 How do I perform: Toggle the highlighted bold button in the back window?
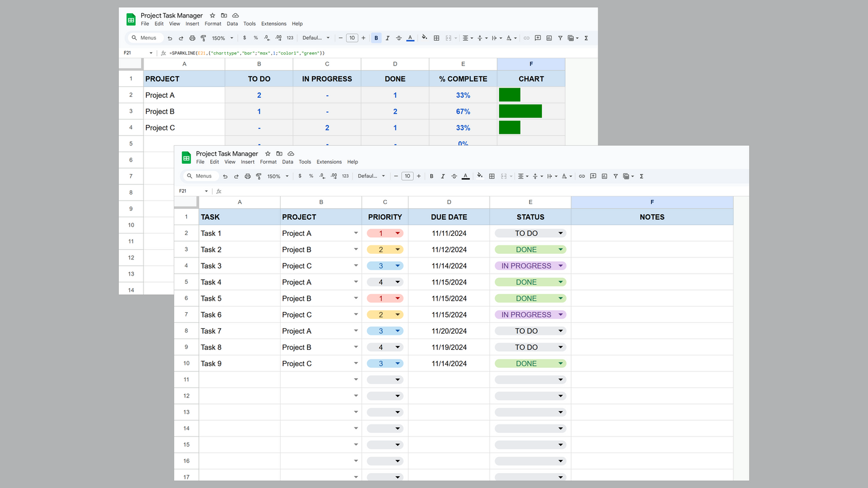(x=376, y=38)
